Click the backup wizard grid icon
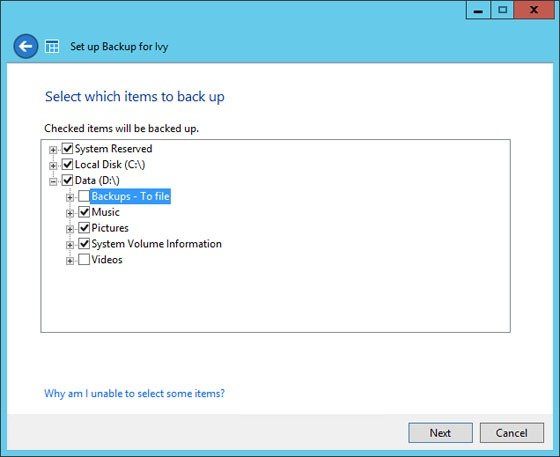 (x=52, y=47)
